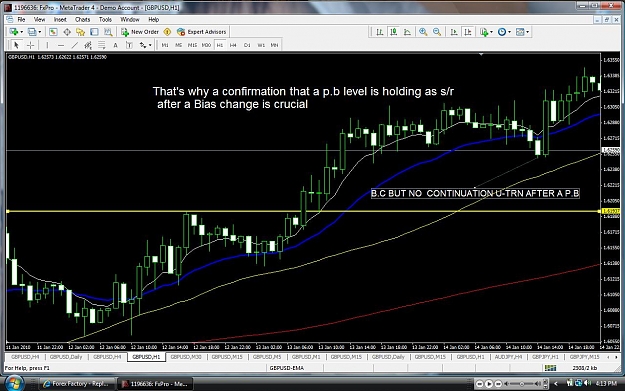
Task: Switch chart to M5 timeframe
Action: 179,45
